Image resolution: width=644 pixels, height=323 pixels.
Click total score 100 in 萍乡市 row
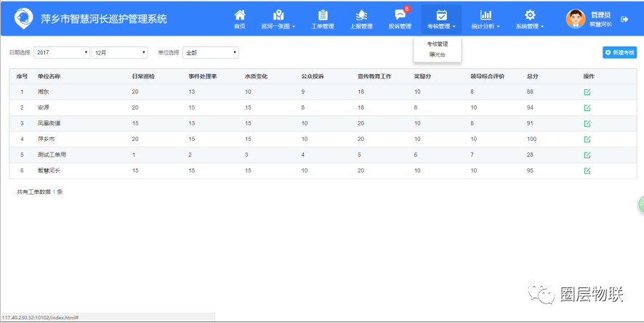click(x=532, y=139)
